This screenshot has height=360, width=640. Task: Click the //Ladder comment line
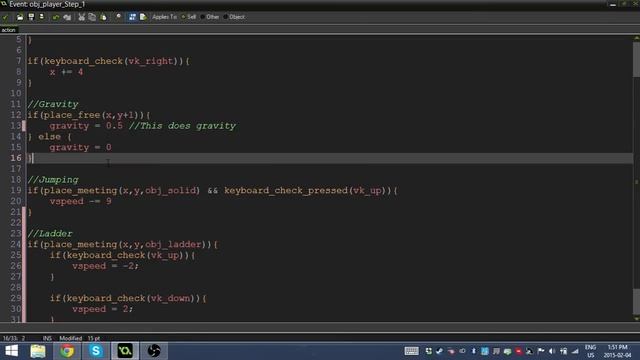[50, 233]
